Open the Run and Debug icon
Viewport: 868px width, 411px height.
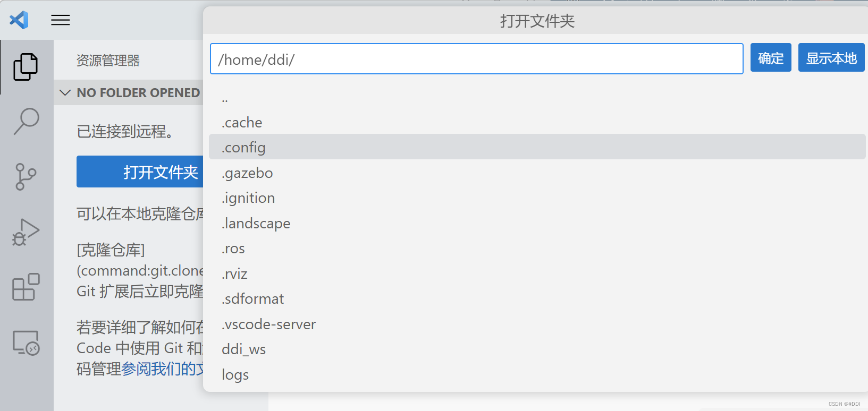click(x=27, y=232)
